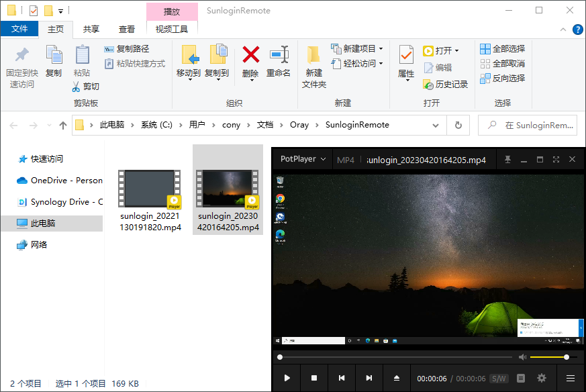Click the 重命名 rename icon

click(279, 61)
